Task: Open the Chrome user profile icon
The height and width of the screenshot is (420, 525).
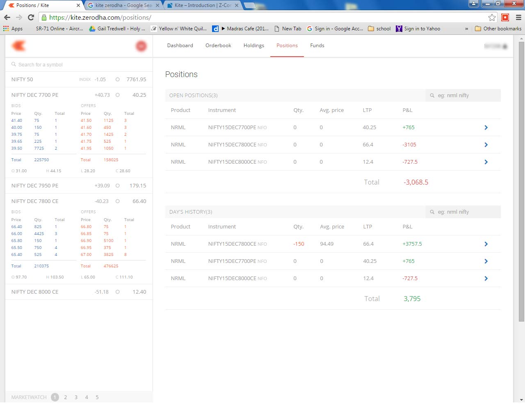Action: [474, 3]
